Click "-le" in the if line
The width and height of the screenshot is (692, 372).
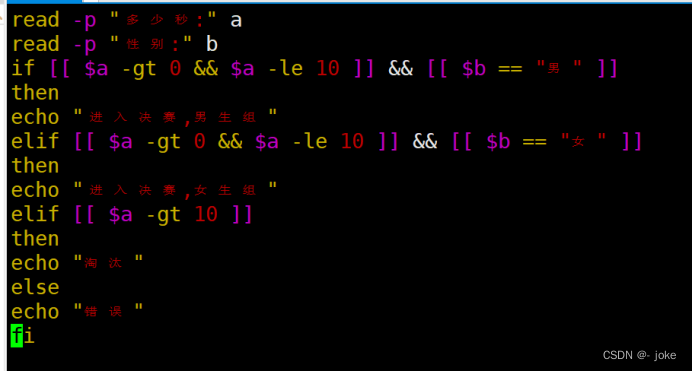(286, 69)
